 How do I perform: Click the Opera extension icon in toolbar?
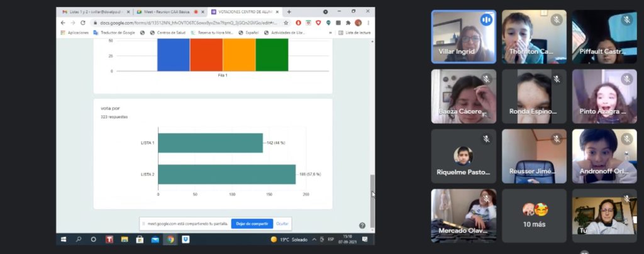tap(297, 23)
